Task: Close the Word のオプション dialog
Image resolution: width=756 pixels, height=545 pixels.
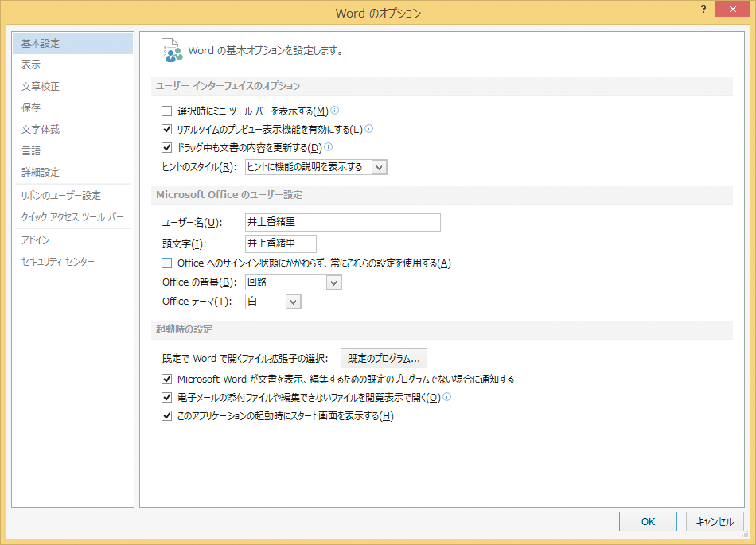Action: (x=732, y=10)
